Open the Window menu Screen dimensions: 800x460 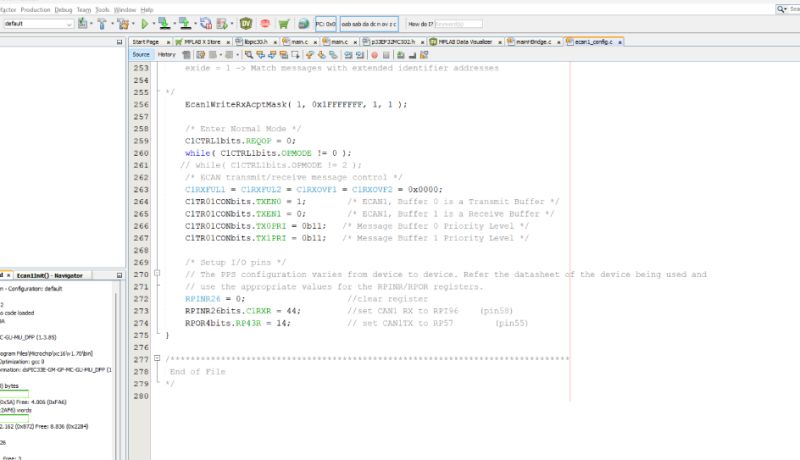[x=124, y=10]
